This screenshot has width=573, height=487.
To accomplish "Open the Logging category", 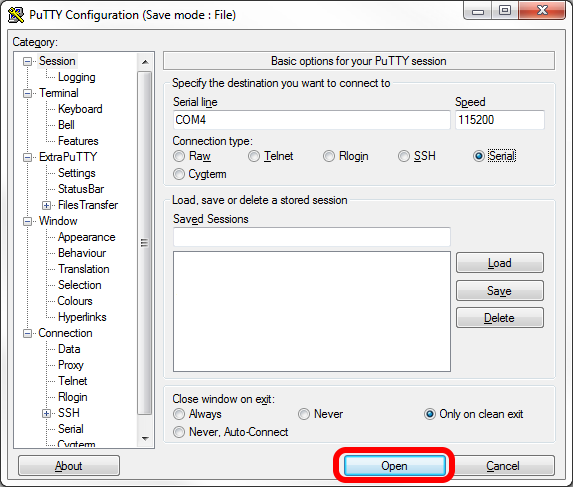I will coord(77,77).
